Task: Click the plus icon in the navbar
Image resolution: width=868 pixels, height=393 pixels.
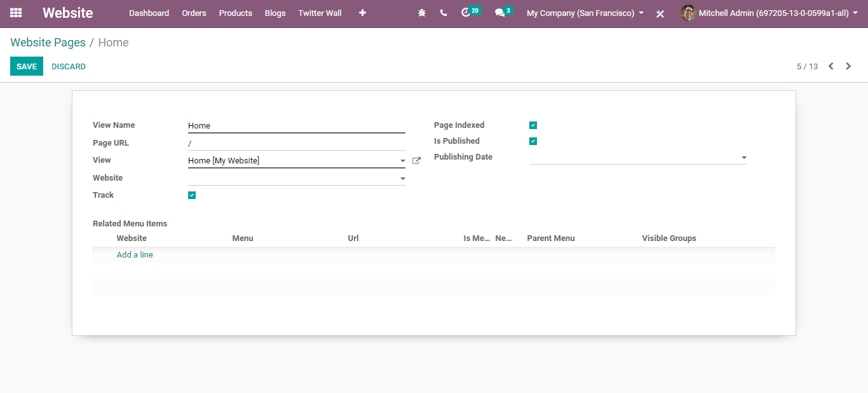Action: pyautogui.click(x=362, y=13)
